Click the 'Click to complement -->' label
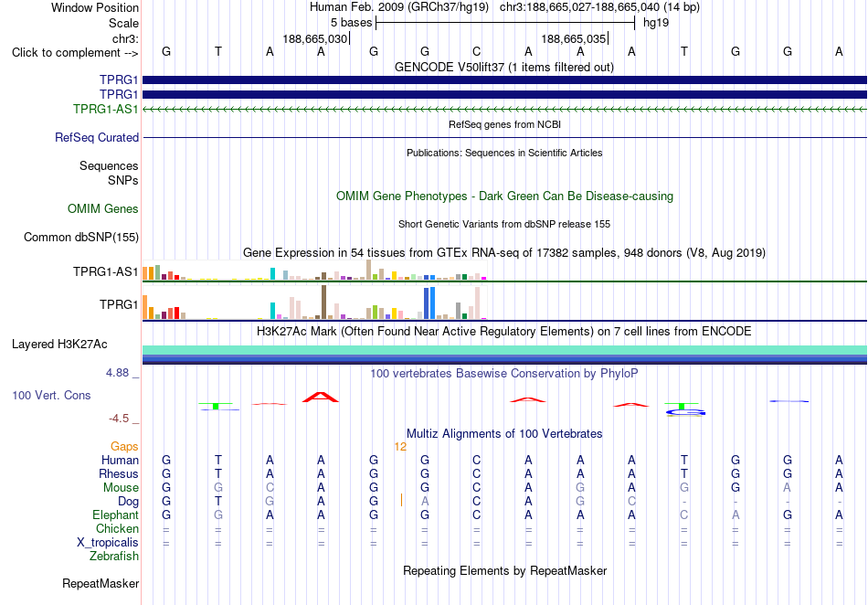The width and height of the screenshot is (868, 605). click(x=75, y=53)
